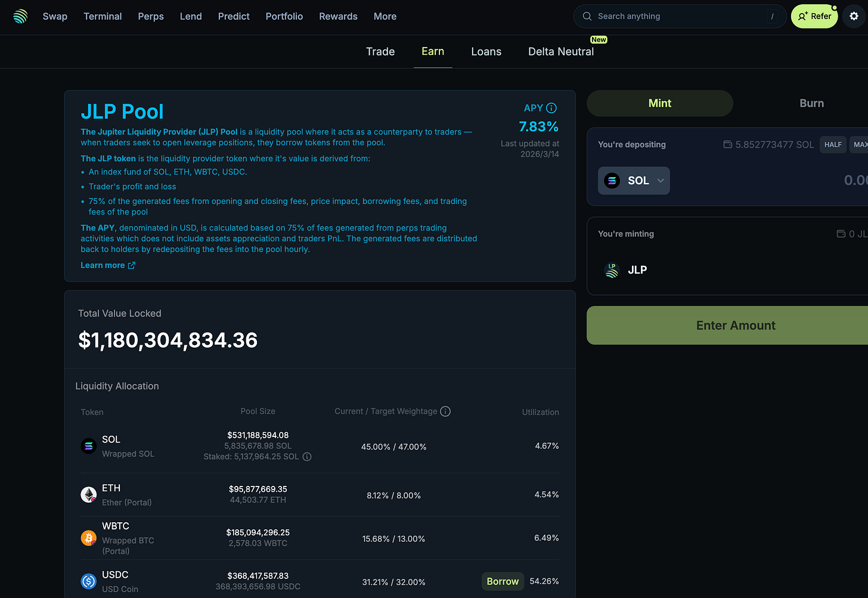Open the SOL token selector dropdown
868x598 pixels.
point(634,181)
